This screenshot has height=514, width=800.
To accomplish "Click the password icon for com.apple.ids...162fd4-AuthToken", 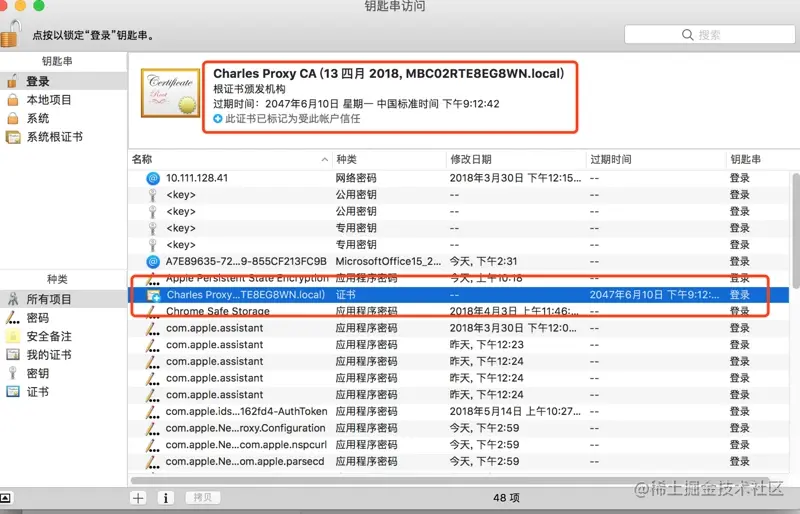I will click(152, 411).
